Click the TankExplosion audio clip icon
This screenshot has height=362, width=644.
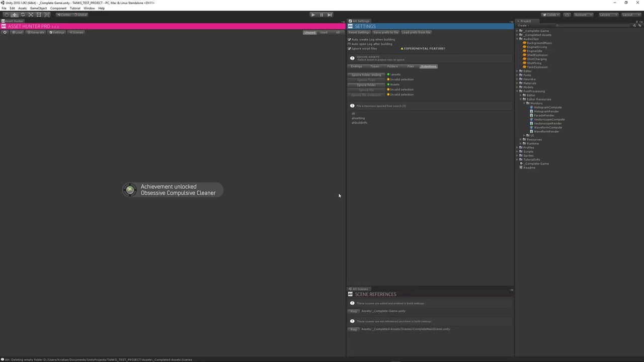point(524,67)
